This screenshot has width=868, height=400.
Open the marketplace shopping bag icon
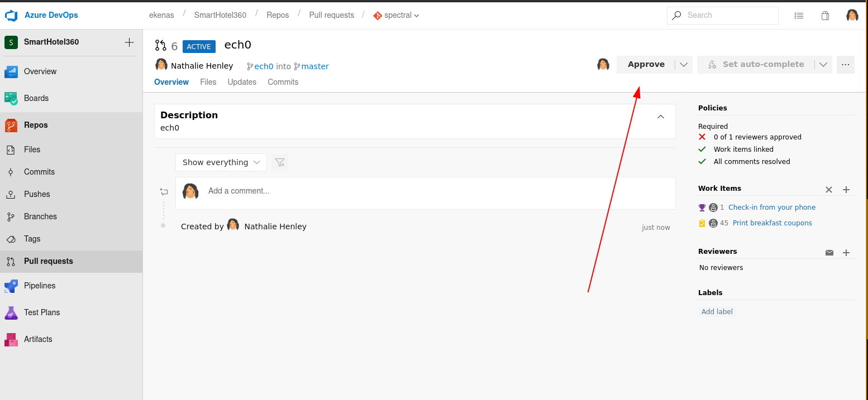point(825,16)
